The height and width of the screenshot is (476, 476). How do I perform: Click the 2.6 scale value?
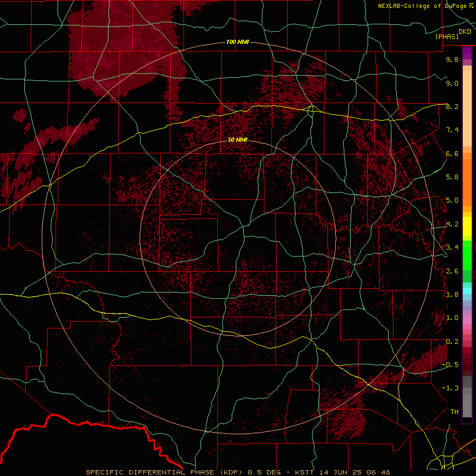[452, 271]
